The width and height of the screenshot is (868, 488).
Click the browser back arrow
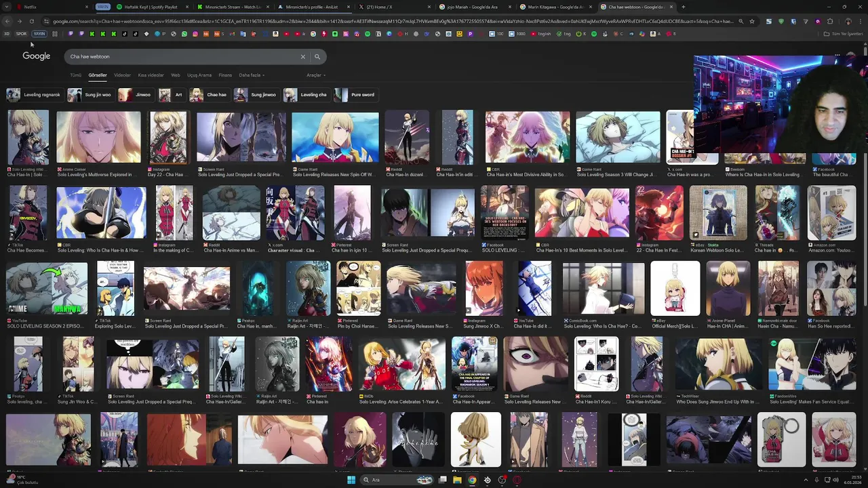point(8,21)
